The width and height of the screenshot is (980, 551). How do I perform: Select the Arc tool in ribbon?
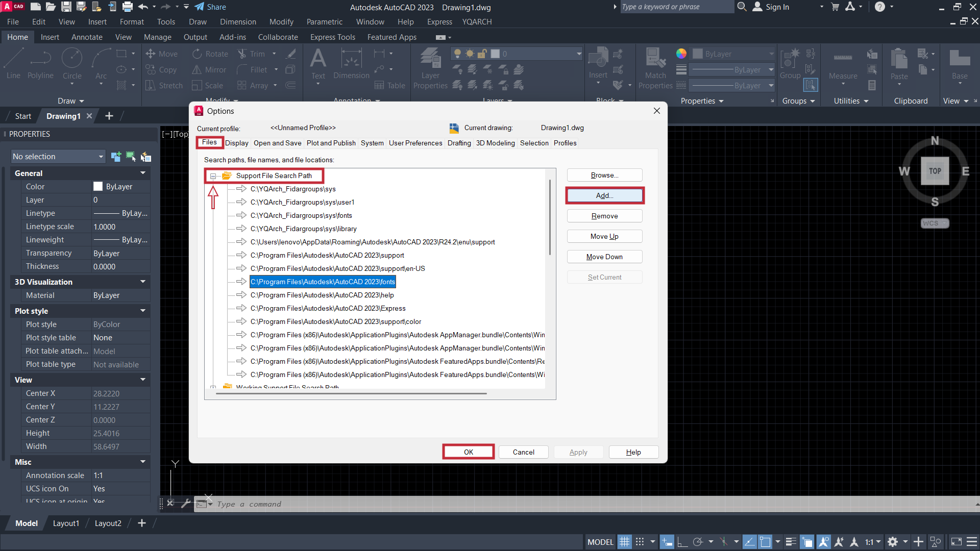101,63
